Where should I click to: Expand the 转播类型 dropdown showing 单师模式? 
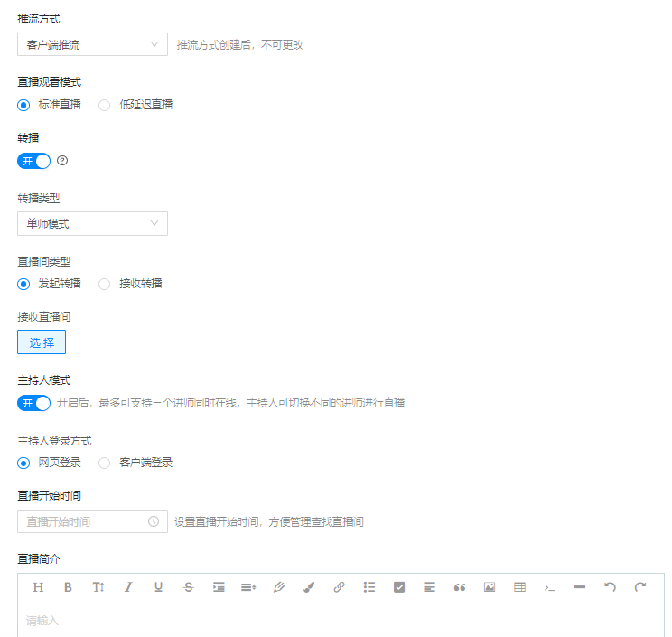click(92, 224)
